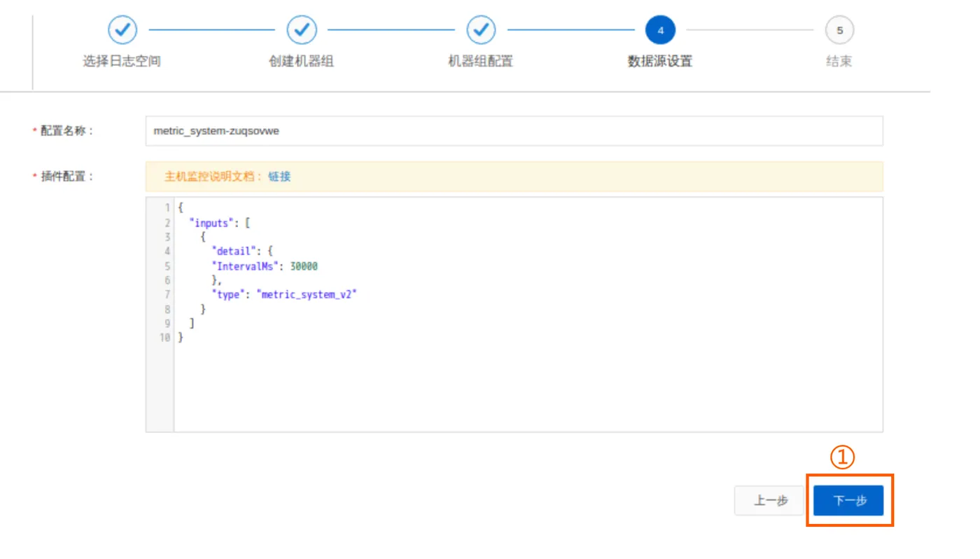Click the 配置名称 field label
980x559 pixels.
[x=66, y=131]
